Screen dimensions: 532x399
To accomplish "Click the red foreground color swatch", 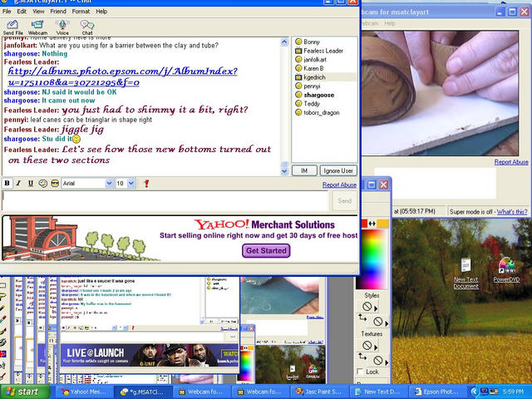I will (364, 224).
